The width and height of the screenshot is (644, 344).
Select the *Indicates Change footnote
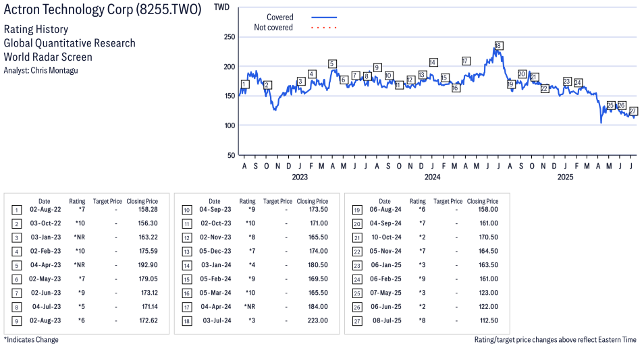[31, 340]
